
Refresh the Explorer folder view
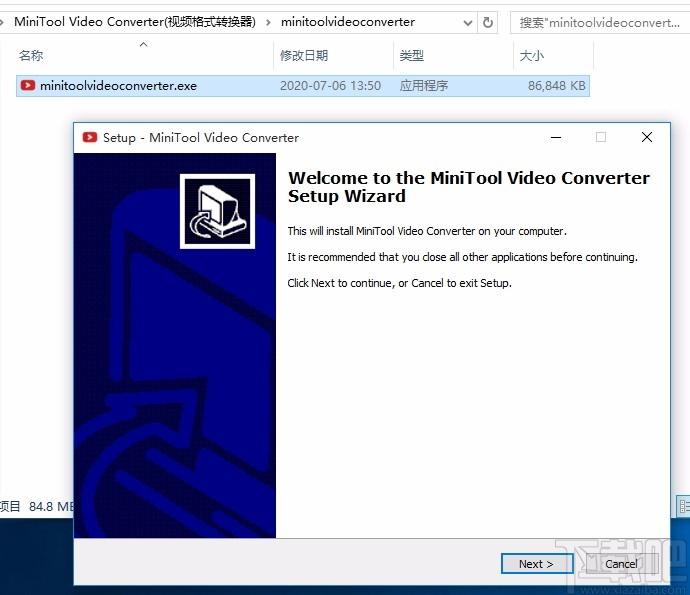tap(488, 22)
